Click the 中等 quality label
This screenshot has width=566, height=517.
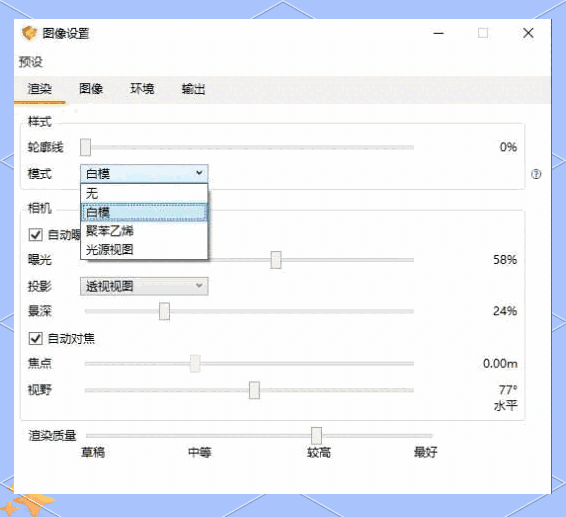(200, 452)
